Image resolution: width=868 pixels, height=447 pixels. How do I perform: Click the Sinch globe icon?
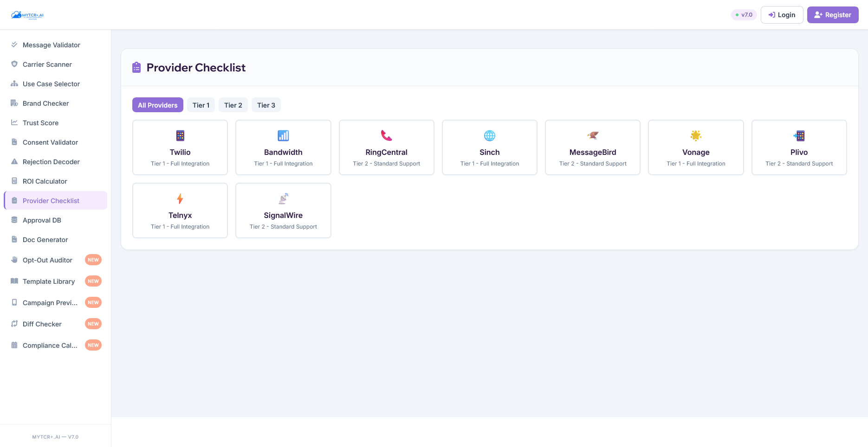tap(490, 135)
